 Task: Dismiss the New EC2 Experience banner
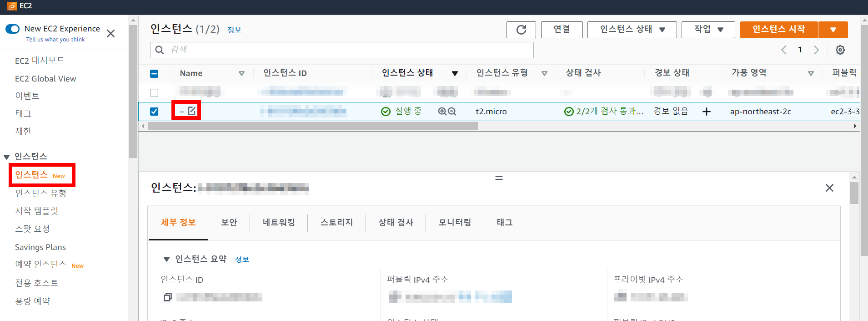pos(110,33)
